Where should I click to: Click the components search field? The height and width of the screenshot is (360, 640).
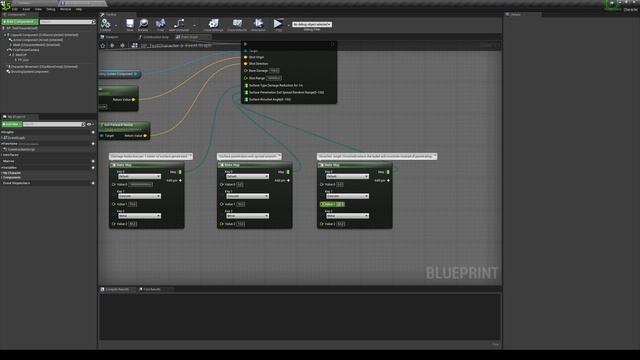coord(67,22)
